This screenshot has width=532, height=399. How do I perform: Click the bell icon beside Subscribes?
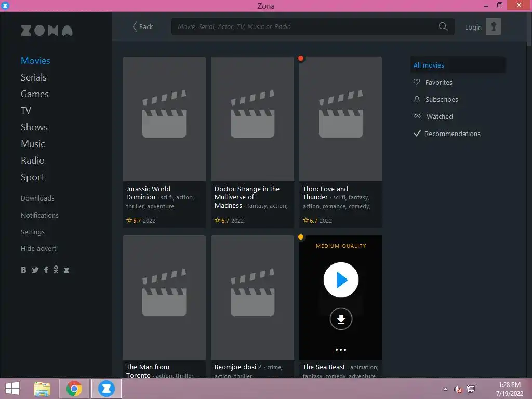(417, 99)
